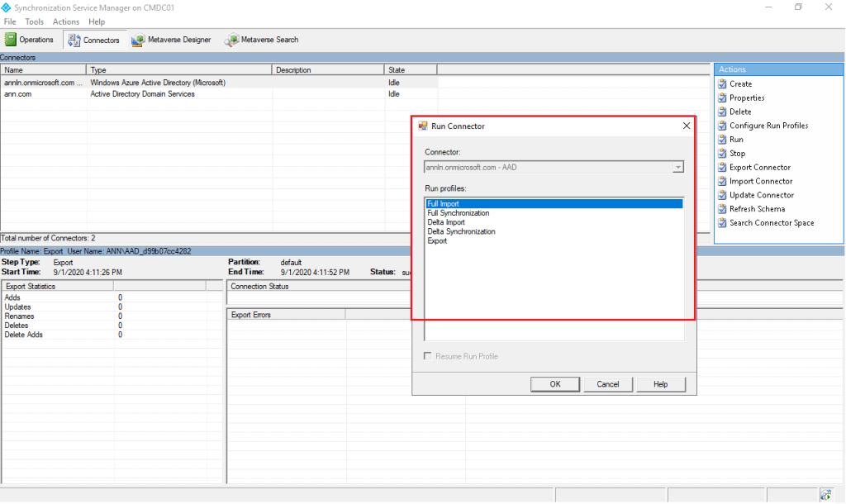
Task: Click the Run action icon
Action: click(x=722, y=140)
